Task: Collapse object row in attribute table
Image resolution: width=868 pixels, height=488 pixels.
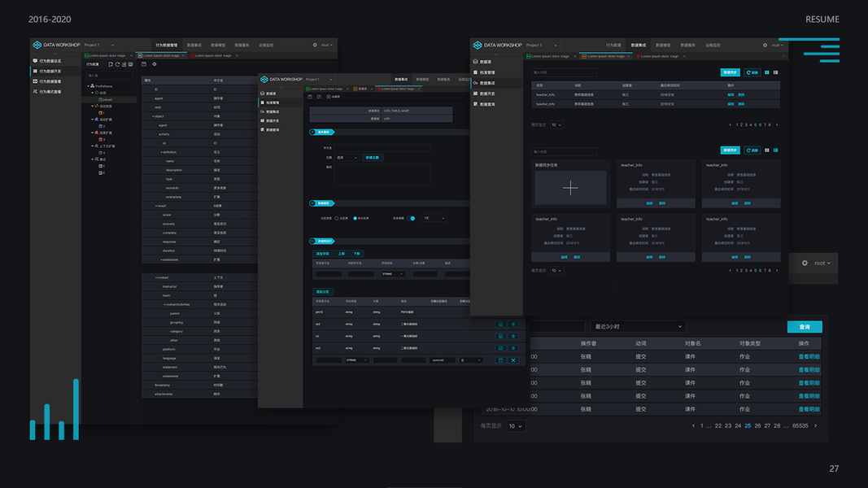Action: [x=153, y=116]
